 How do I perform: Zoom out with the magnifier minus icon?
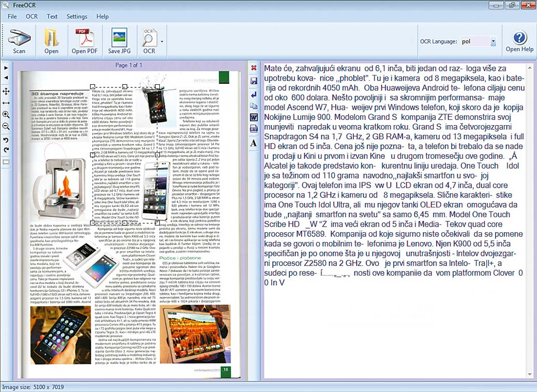[x=6, y=126]
